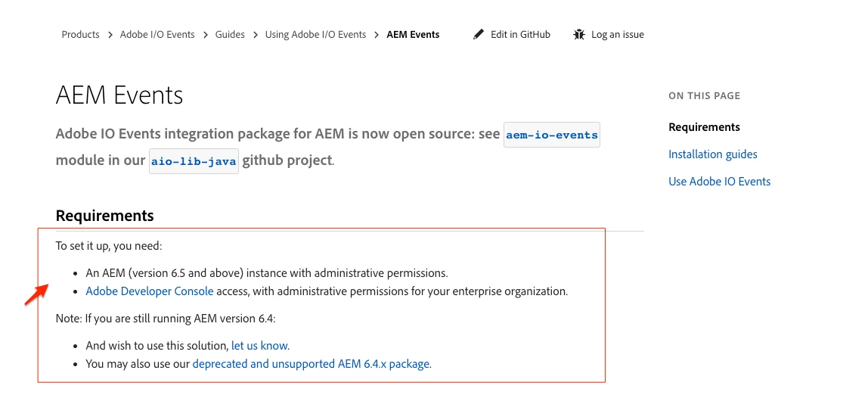The width and height of the screenshot is (868, 395).
Task: Click the pencil Edit in GitHub icon
Action: tap(478, 35)
